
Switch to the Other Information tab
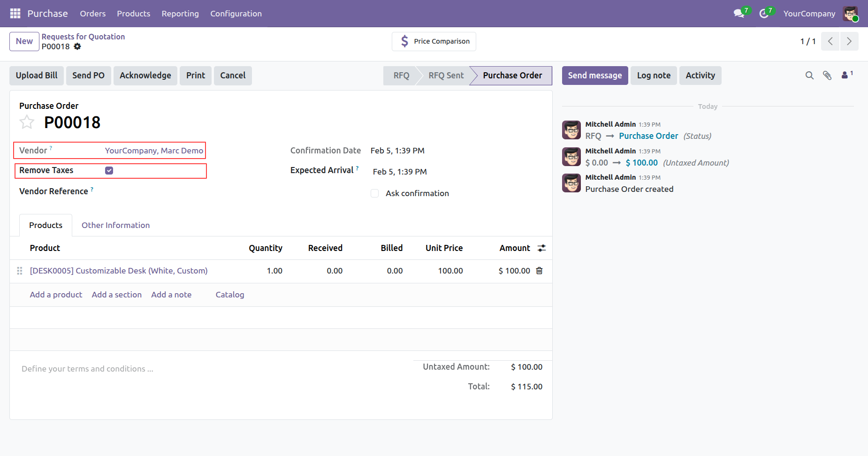(x=115, y=225)
